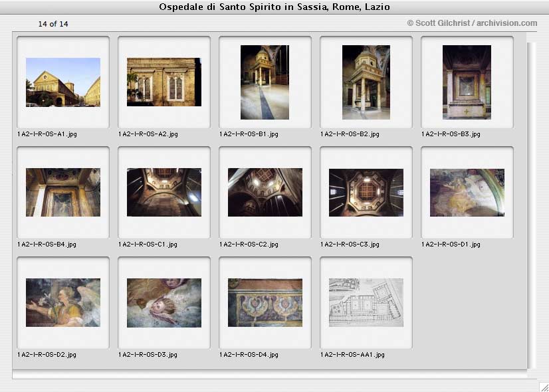Select the 1A2-I-R-OS-D3 cherub fresco thumbnail

[x=164, y=303]
